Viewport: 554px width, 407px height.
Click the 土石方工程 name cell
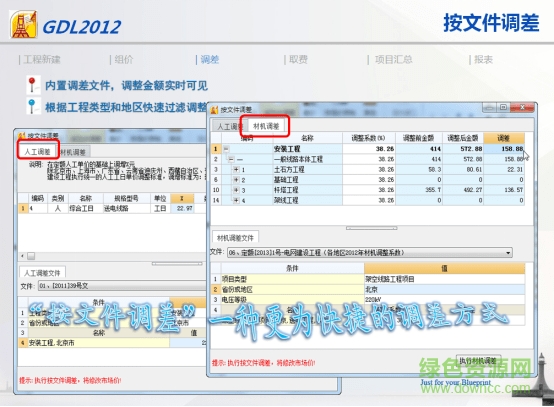pos(307,170)
